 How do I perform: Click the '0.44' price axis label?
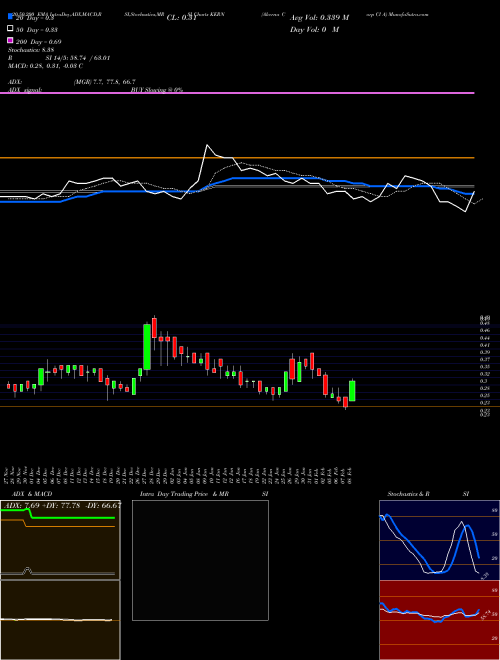click(x=484, y=338)
